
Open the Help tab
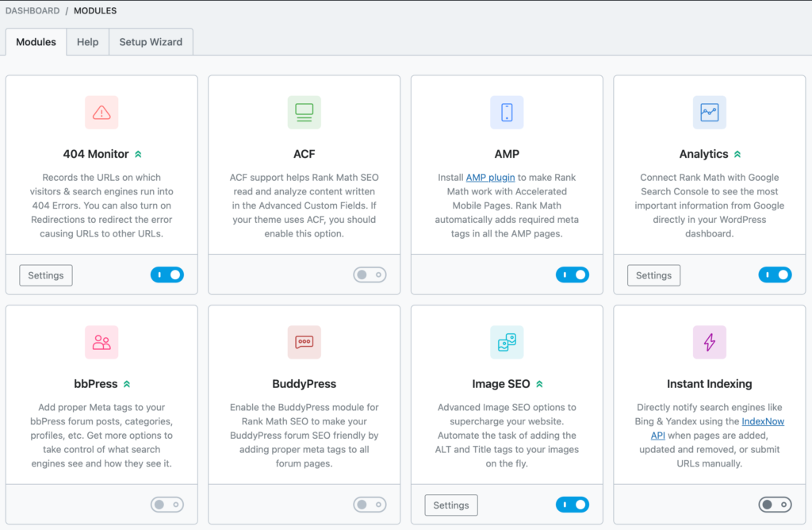[87, 42]
